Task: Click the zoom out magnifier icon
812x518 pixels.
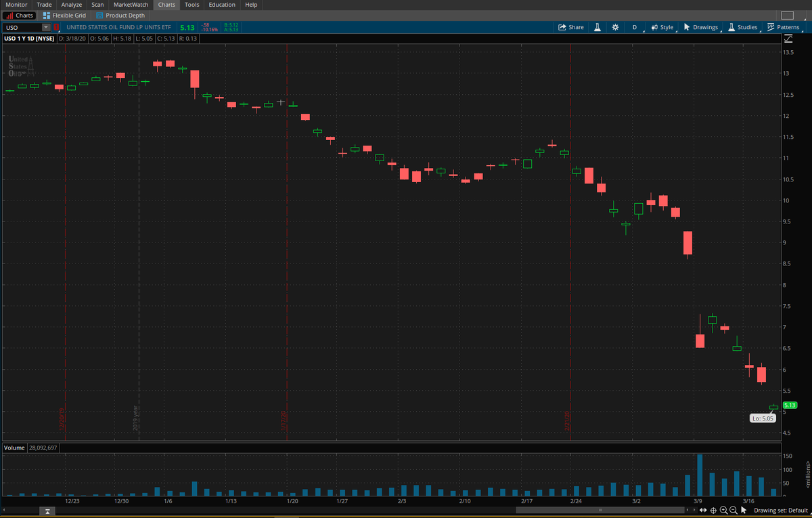Action: (x=734, y=511)
